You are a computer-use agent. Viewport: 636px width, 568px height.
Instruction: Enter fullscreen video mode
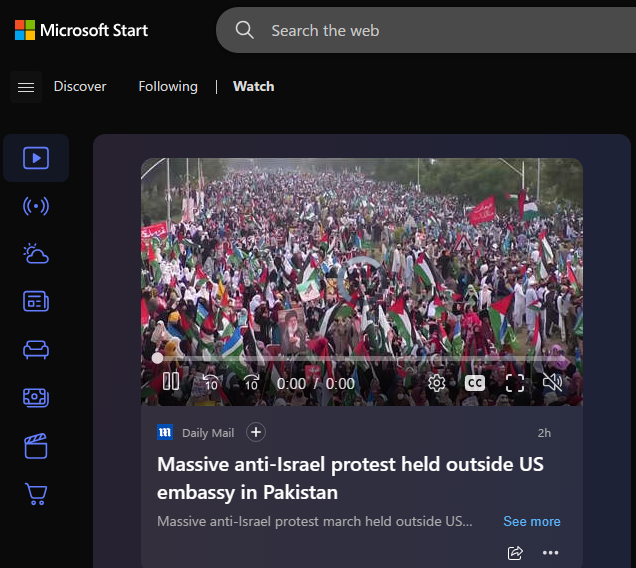(515, 383)
